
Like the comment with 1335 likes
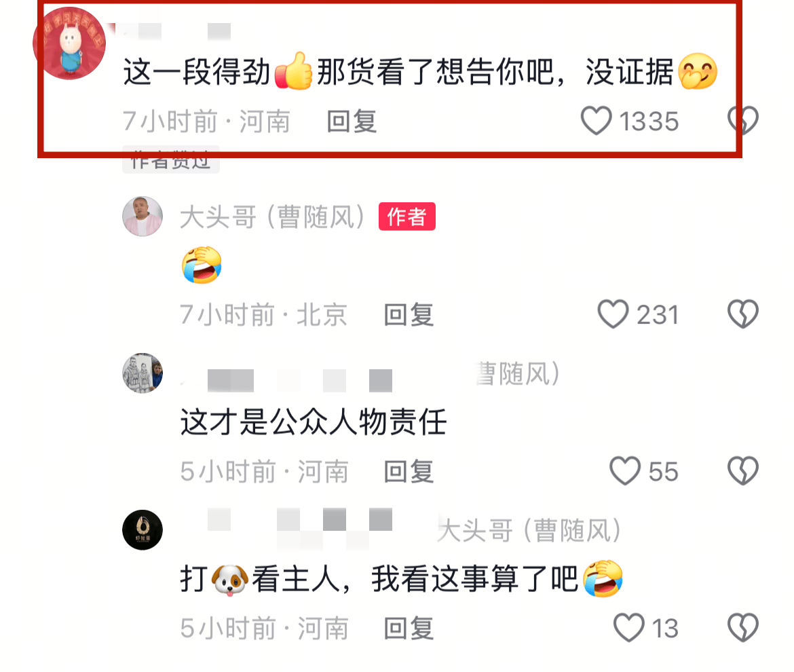coord(596,121)
